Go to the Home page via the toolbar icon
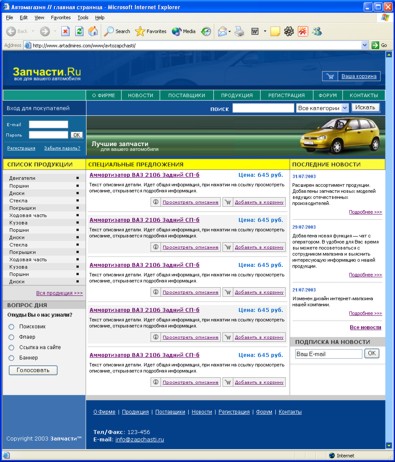The width and height of the screenshot is (395, 462). pyautogui.click(x=93, y=31)
